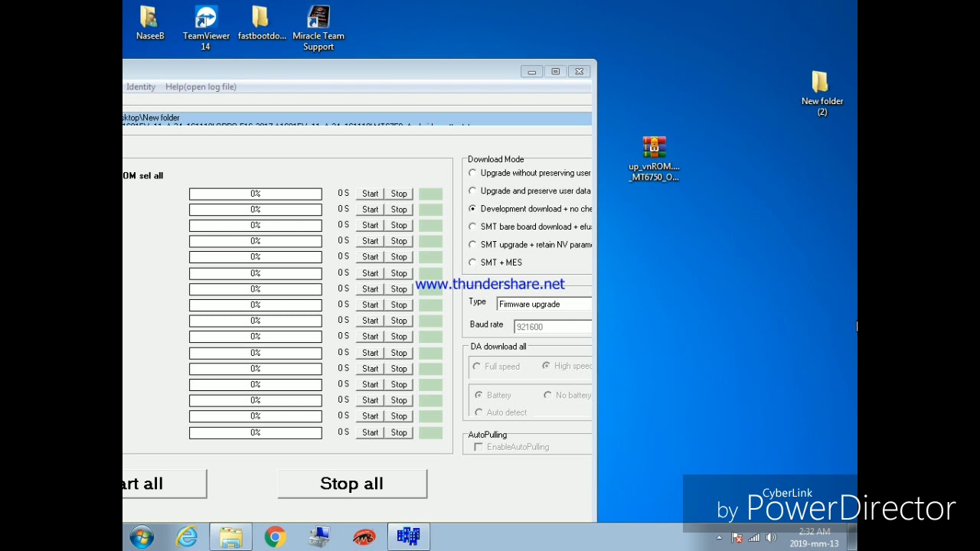Open the volume speaker tray icon

(x=771, y=538)
